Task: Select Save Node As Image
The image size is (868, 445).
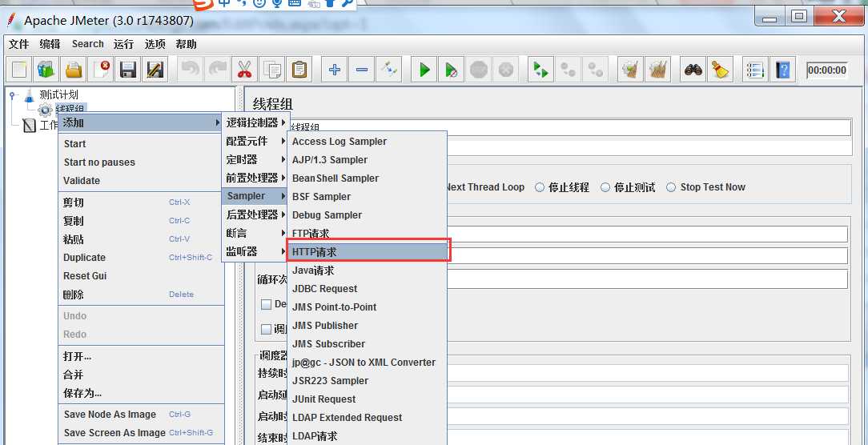Action: [141, 414]
